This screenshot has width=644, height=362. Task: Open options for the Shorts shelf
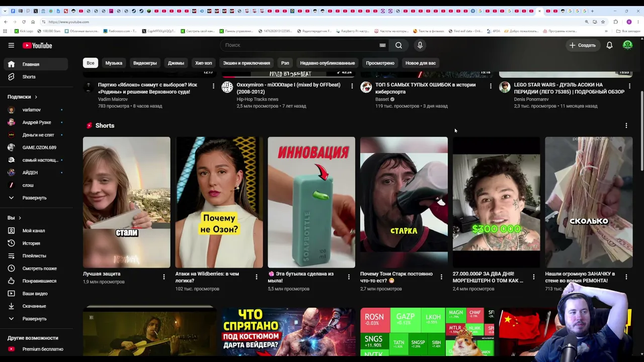point(626,126)
